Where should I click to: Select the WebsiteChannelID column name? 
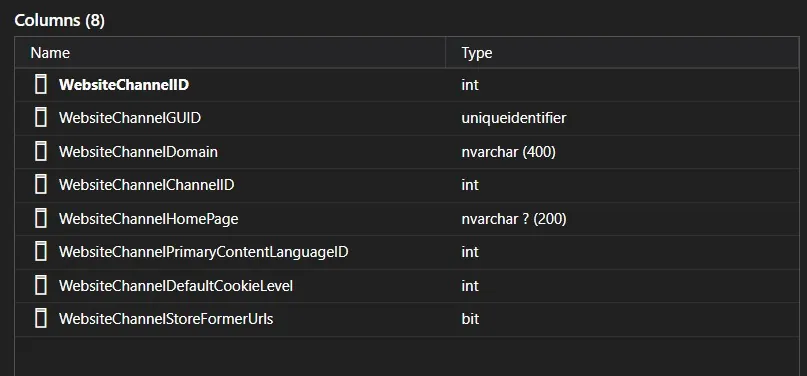pyautogui.click(x=124, y=85)
